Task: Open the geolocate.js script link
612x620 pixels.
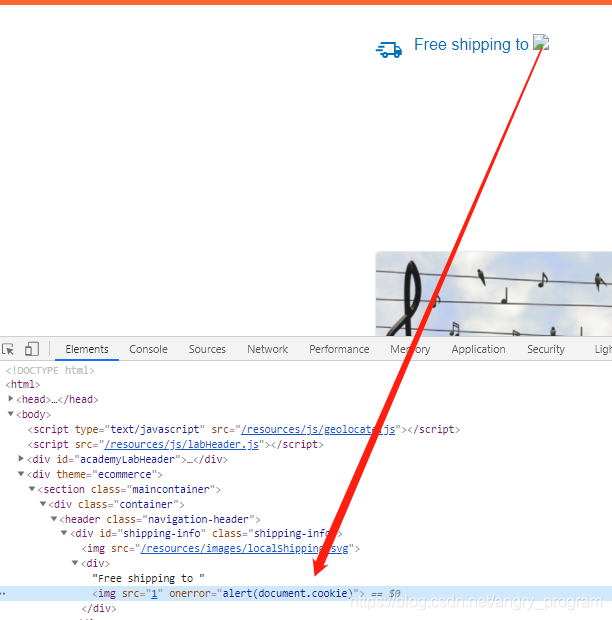Action: coord(318,429)
